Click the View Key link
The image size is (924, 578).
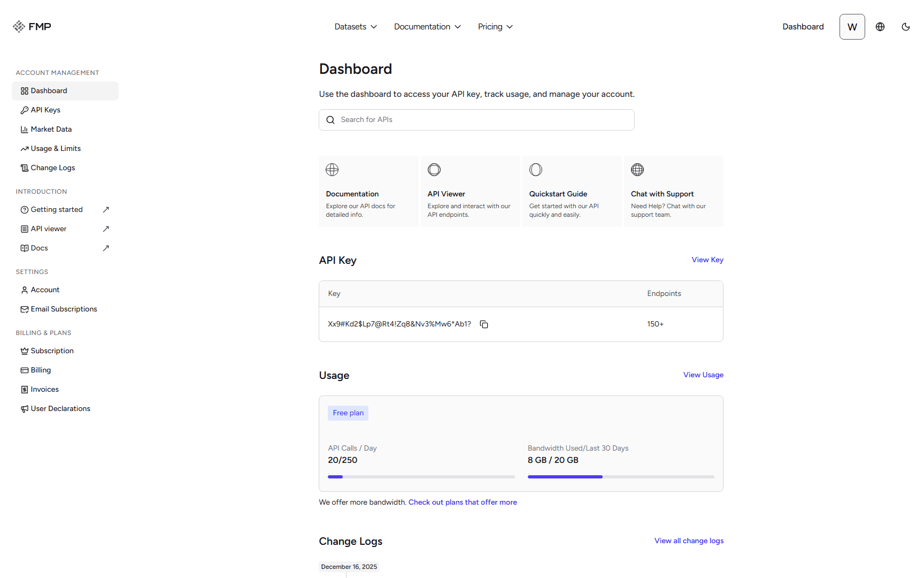(707, 260)
